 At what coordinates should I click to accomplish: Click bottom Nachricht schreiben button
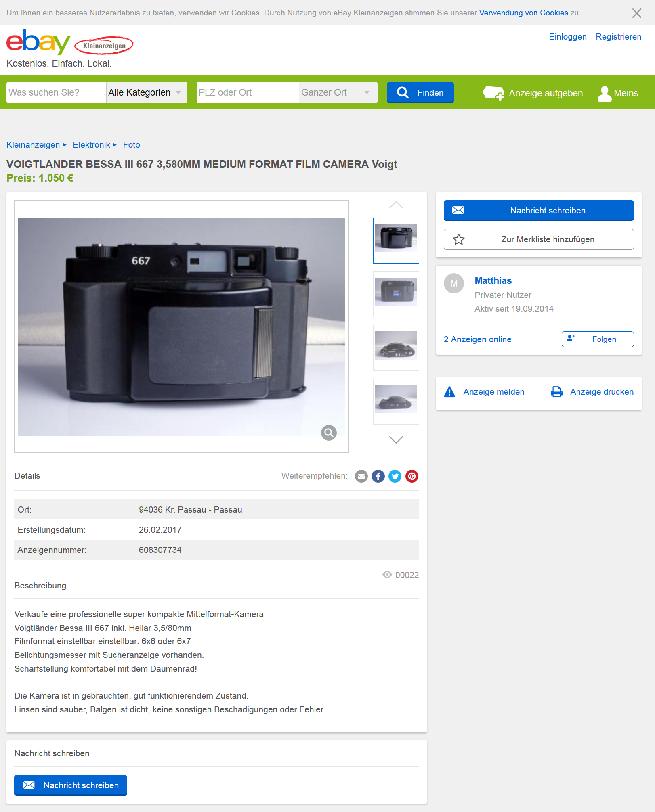(x=71, y=785)
